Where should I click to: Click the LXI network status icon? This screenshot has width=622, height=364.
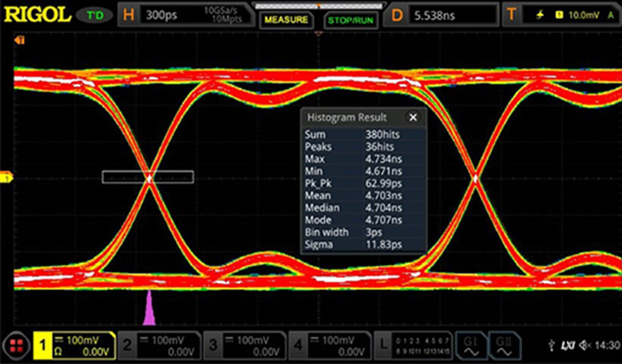(x=569, y=345)
